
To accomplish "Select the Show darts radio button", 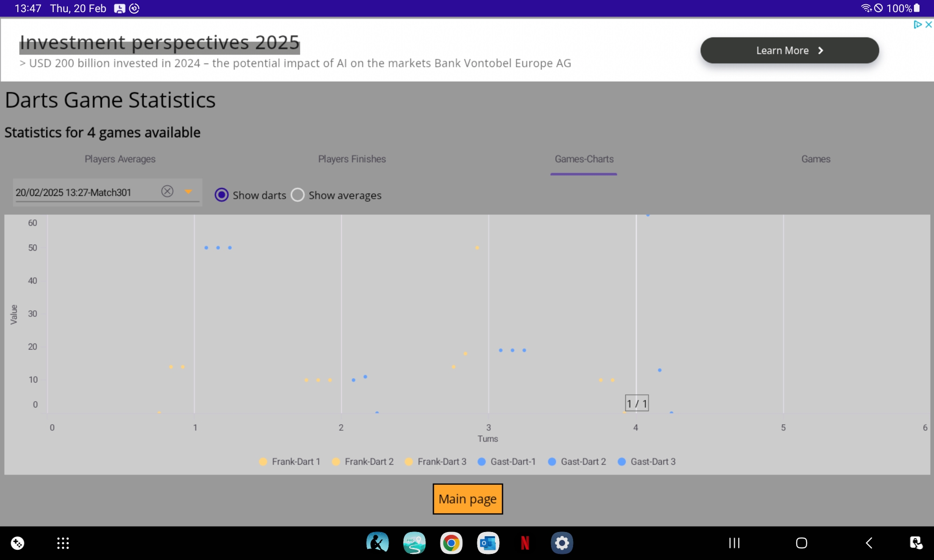I will point(221,195).
